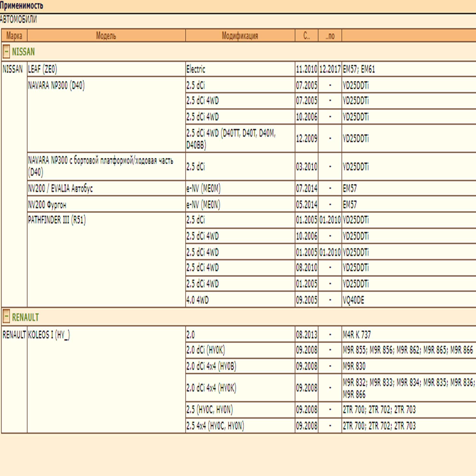The height and width of the screenshot is (476, 476).
Task: Click the 2.0 dCi 4x4 (HY0B) modification
Action: (240, 366)
